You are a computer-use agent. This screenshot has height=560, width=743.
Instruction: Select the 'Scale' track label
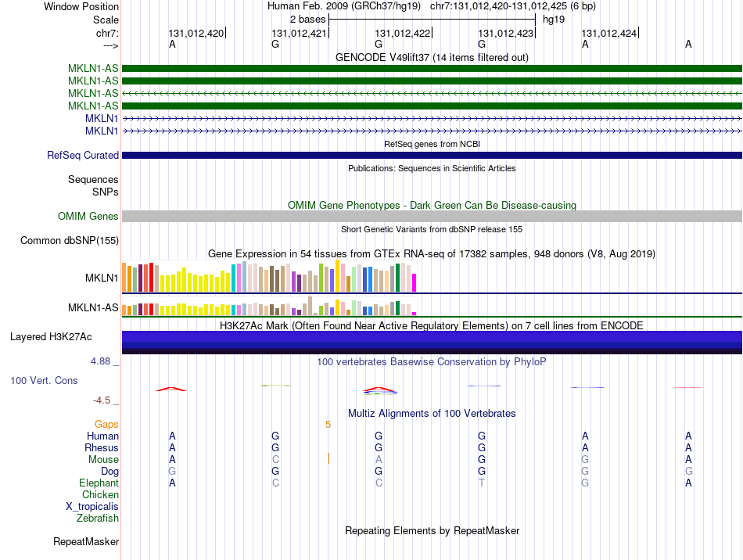tap(106, 20)
